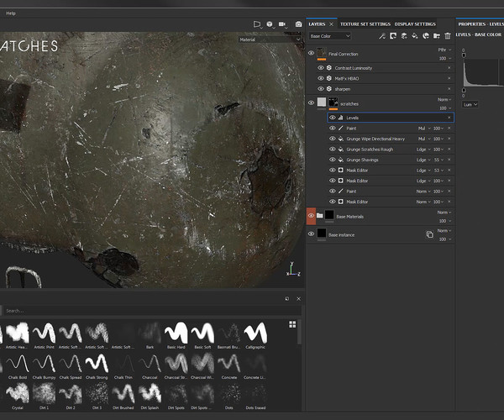The width and height of the screenshot is (504, 420).
Task: Toggle visibility of Grunge Wipe Directional Heavy
Action: click(333, 139)
